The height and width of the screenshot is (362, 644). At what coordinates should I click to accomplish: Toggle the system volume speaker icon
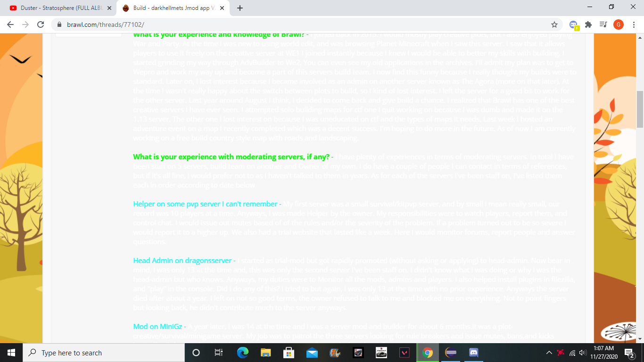(x=582, y=353)
